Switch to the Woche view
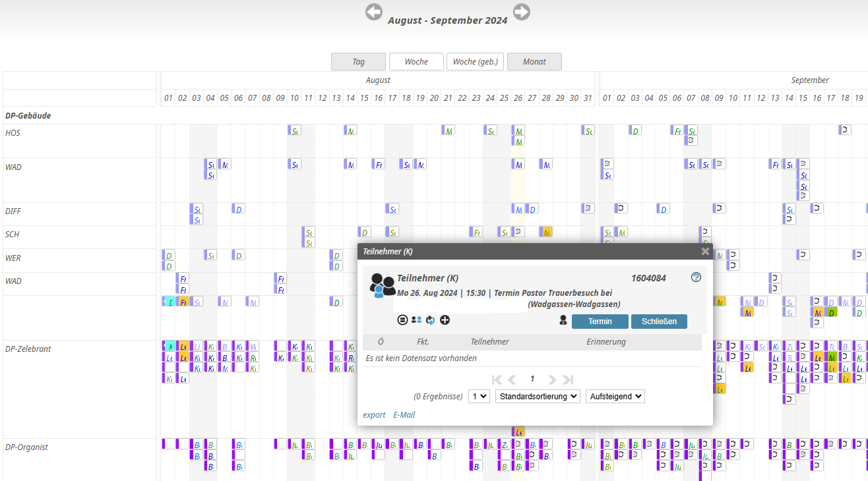Viewport: 868px width, 481px height. pos(416,62)
